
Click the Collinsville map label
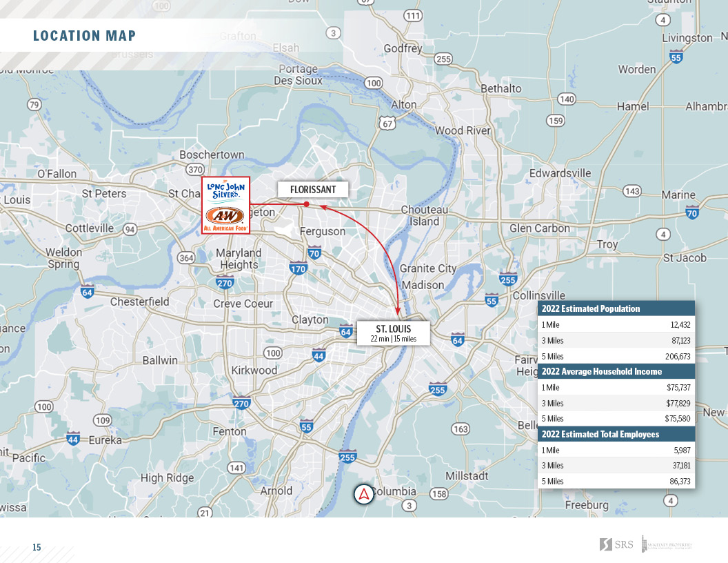coord(539,295)
